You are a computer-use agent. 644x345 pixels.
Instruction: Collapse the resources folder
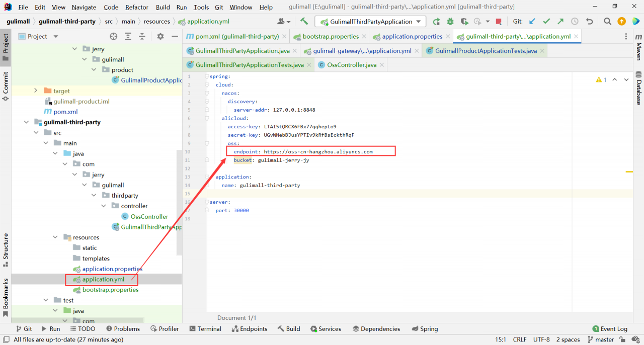click(x=55, y=237)
